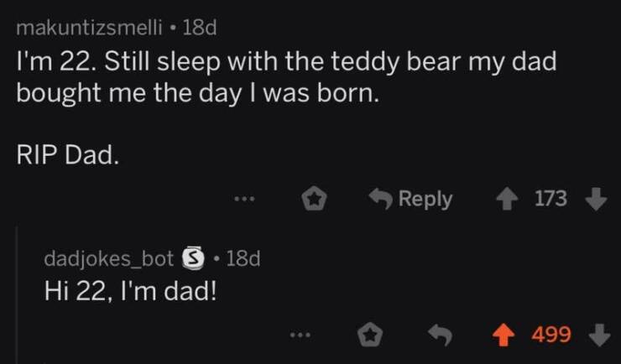Click the teddy bear comment's first paragraph

[x=285, y=78]
